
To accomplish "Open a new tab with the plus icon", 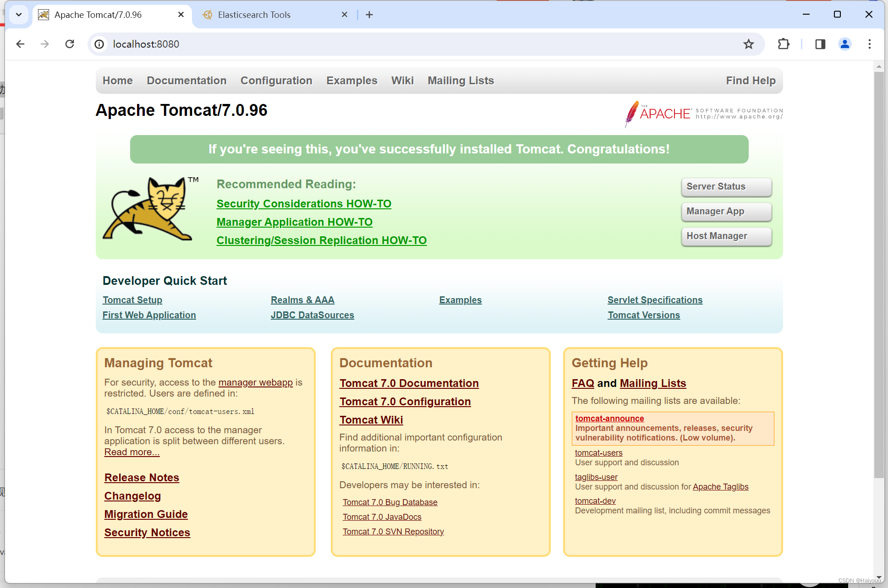I will click(369, 15).
